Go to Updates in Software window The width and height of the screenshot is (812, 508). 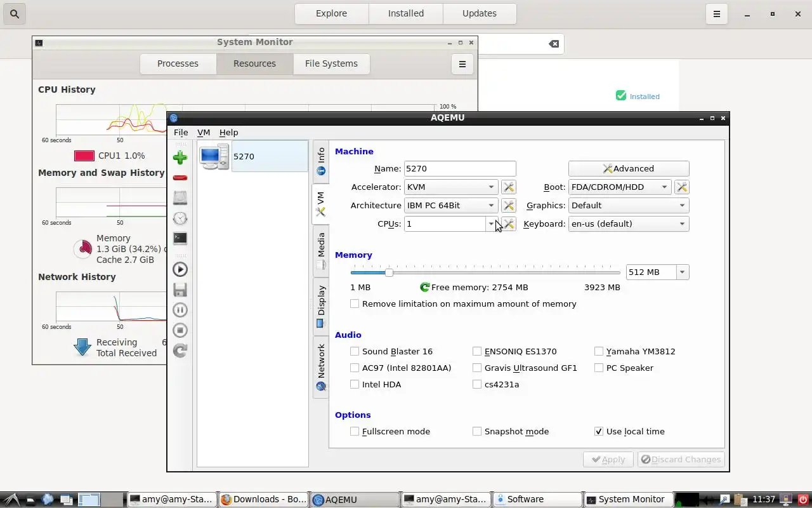(x=480, y=13)
